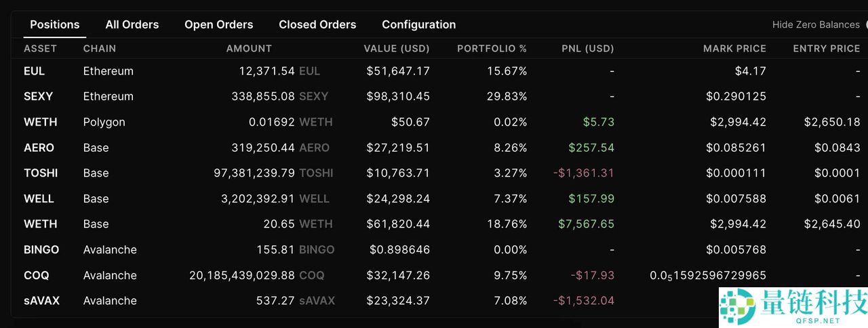The height and width of the screenshot is (328, 868).
Task: Go to the Configuration tab
Action: click(418, 24)
